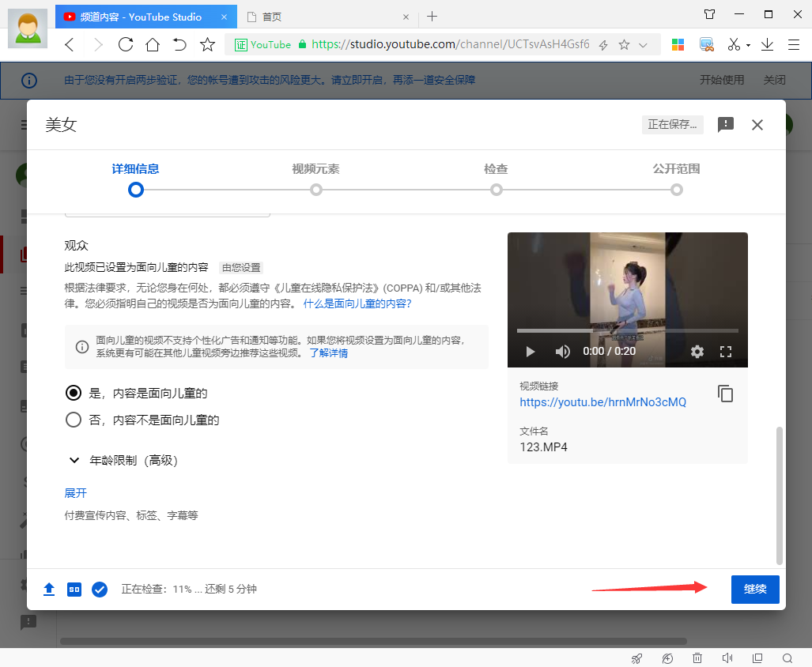This screenshot has width=812, height=667.
Task: Send feedback via the dialog exclamation icon
Action: click(x=726, y=125)
